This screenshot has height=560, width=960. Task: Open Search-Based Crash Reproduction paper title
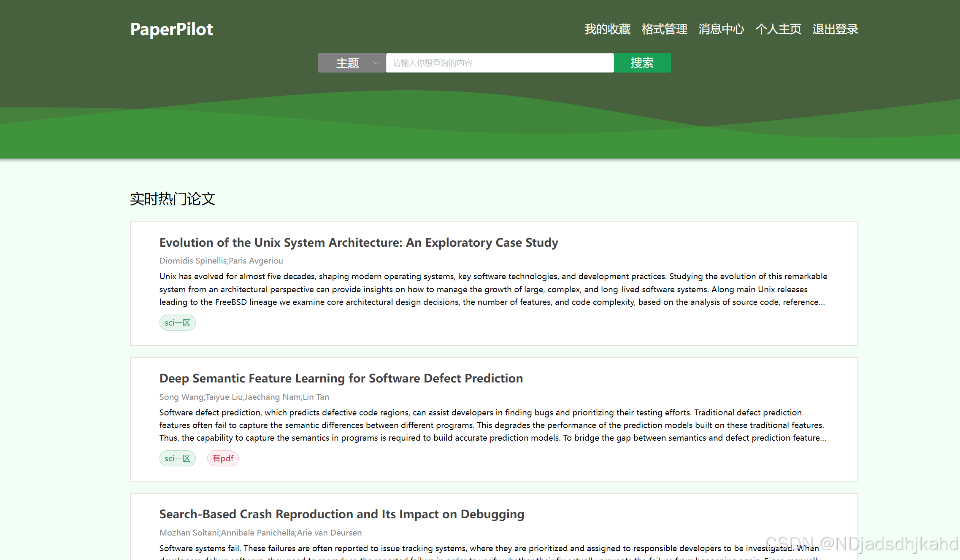[x=341, y=514]
